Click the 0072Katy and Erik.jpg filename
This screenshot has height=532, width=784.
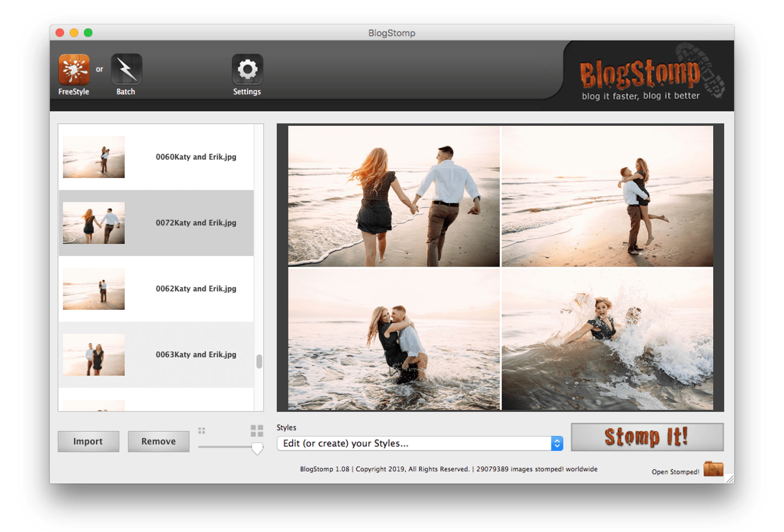[196, 223]
